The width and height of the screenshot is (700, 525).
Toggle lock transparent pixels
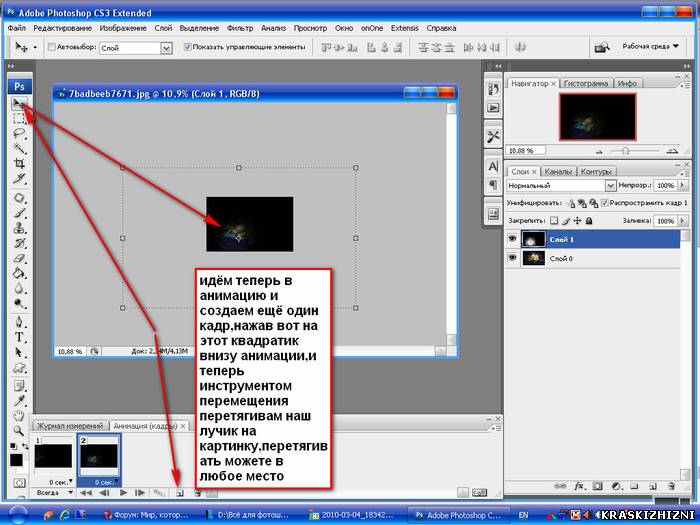point(554,221)
